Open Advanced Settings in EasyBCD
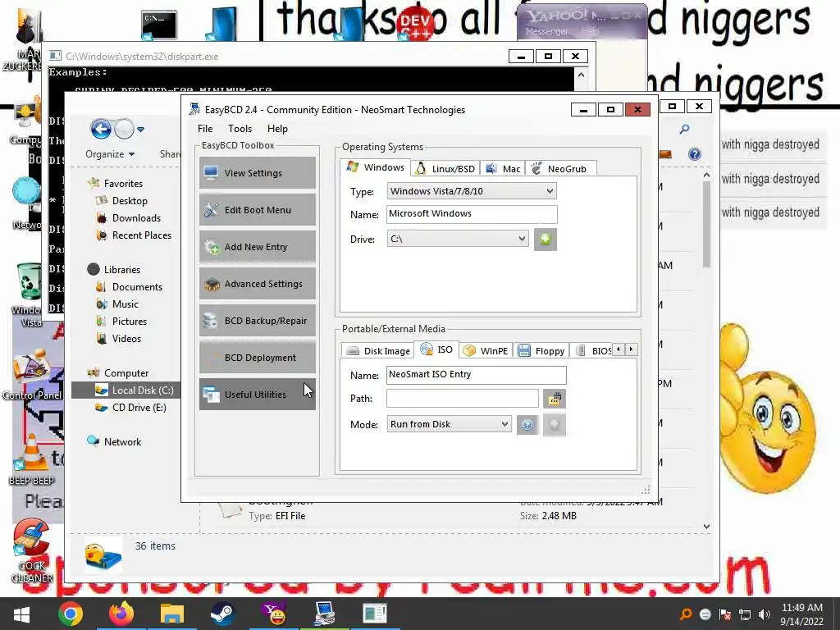This screenshot has width=840, height=630. 257,283
